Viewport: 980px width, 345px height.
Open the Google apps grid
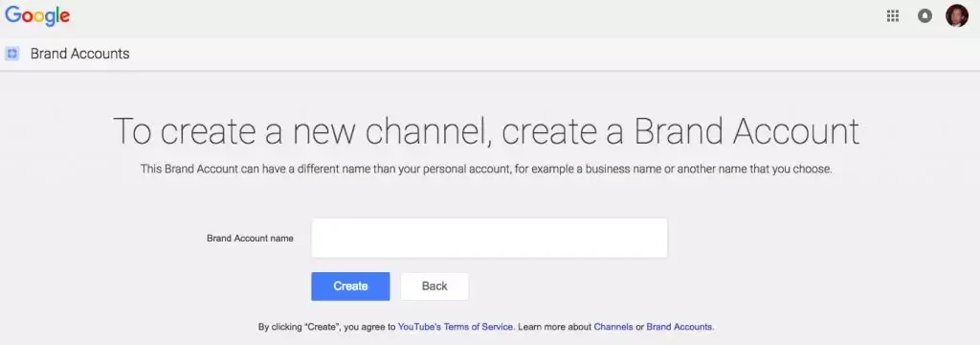click(x=893, y=16)
